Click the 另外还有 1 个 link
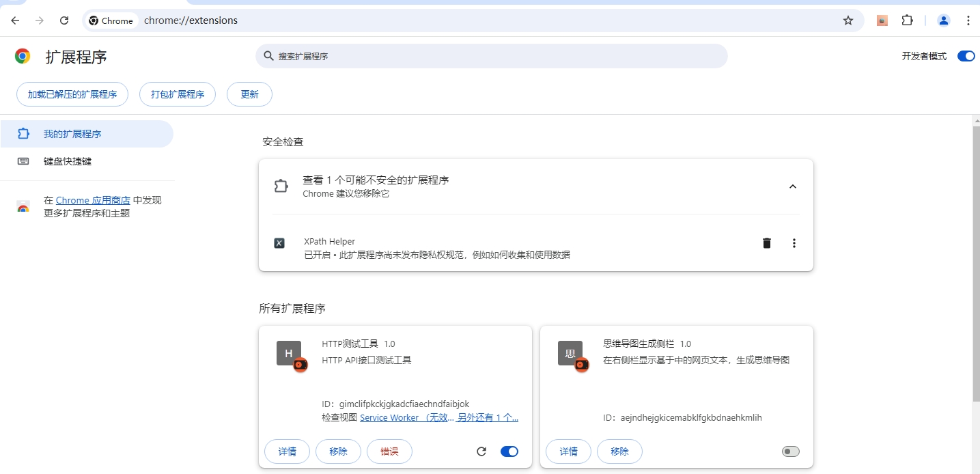 pyautogui.click(x=488, y=417)
